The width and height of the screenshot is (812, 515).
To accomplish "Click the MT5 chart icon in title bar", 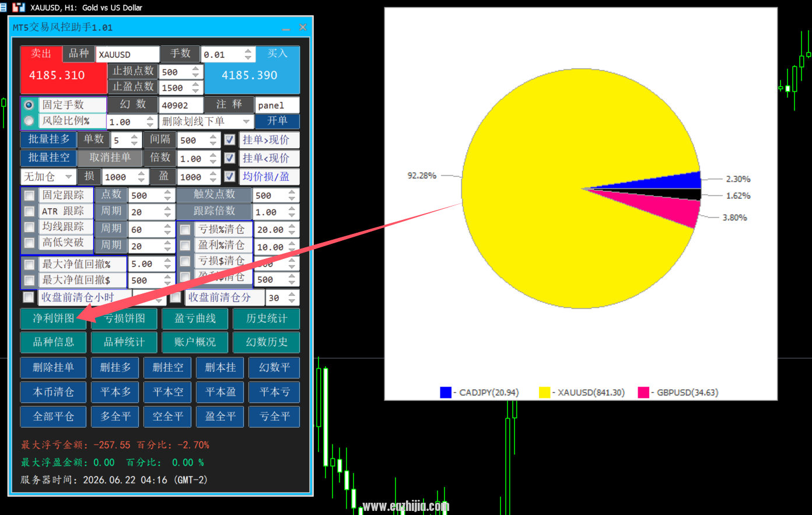I will [x=19, y=7].
